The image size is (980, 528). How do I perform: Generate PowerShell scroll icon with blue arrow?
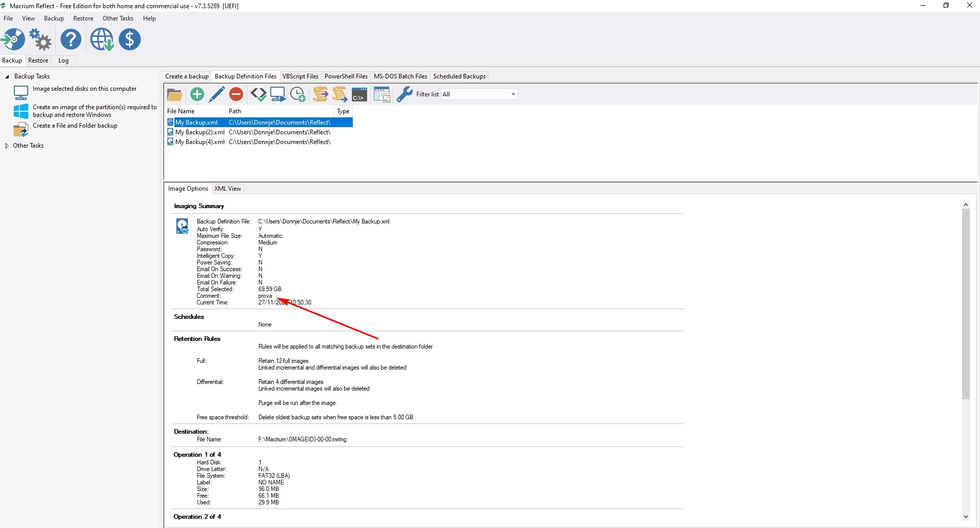[x=339, y=94]
